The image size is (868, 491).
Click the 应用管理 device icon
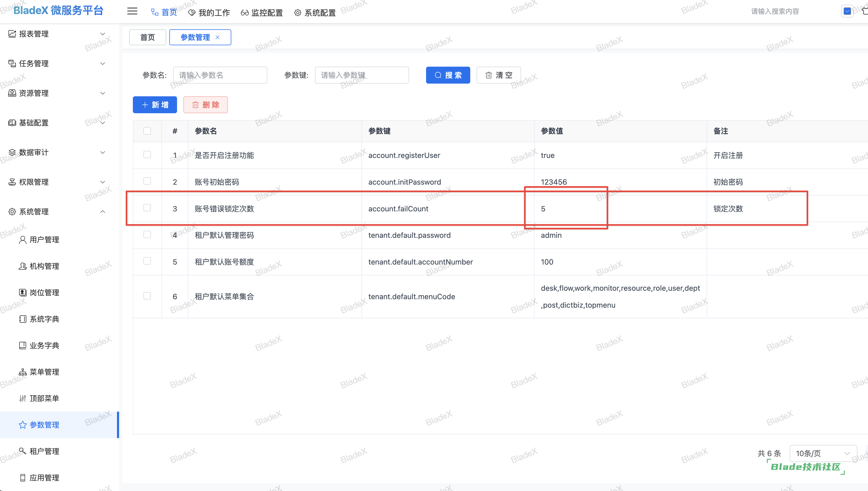22,478
